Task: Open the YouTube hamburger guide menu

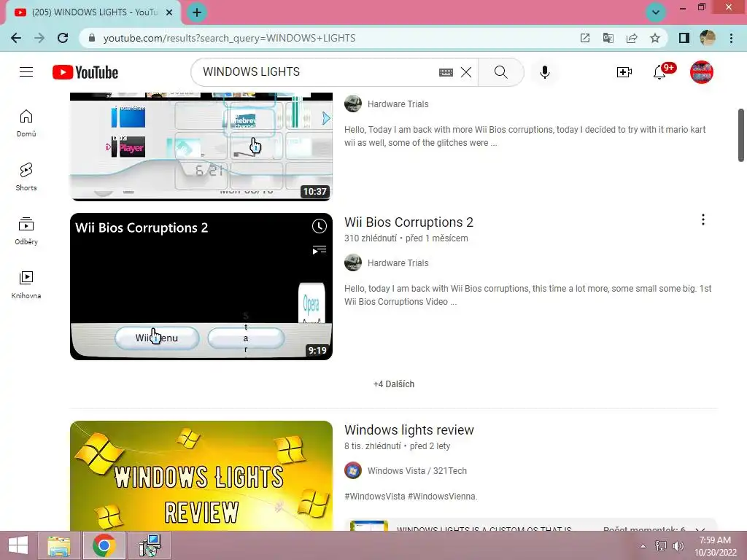Action: (x=26, y=72)
